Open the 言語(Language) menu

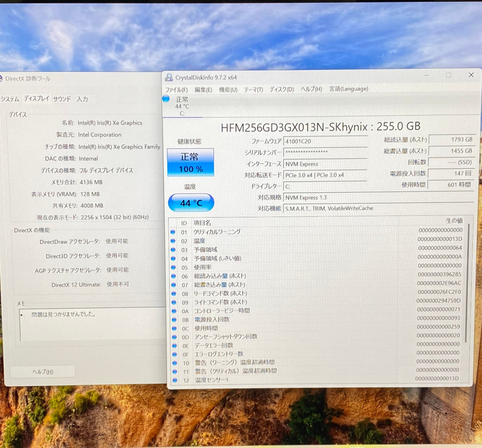coord(349,89)
